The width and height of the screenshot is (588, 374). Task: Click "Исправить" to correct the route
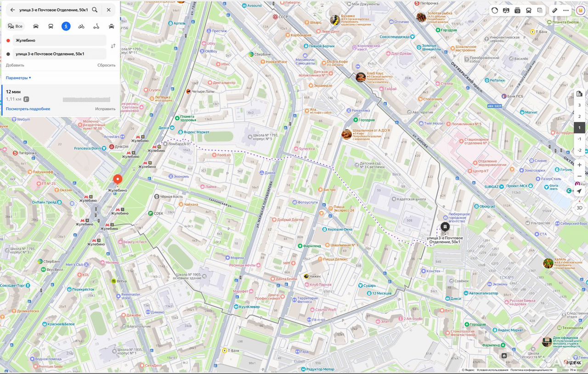point(105,109)
